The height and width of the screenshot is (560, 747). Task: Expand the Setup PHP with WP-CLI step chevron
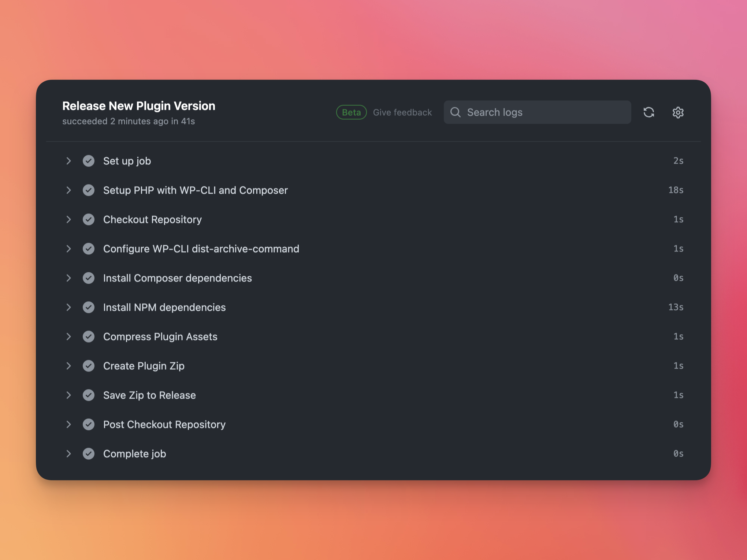68,190
